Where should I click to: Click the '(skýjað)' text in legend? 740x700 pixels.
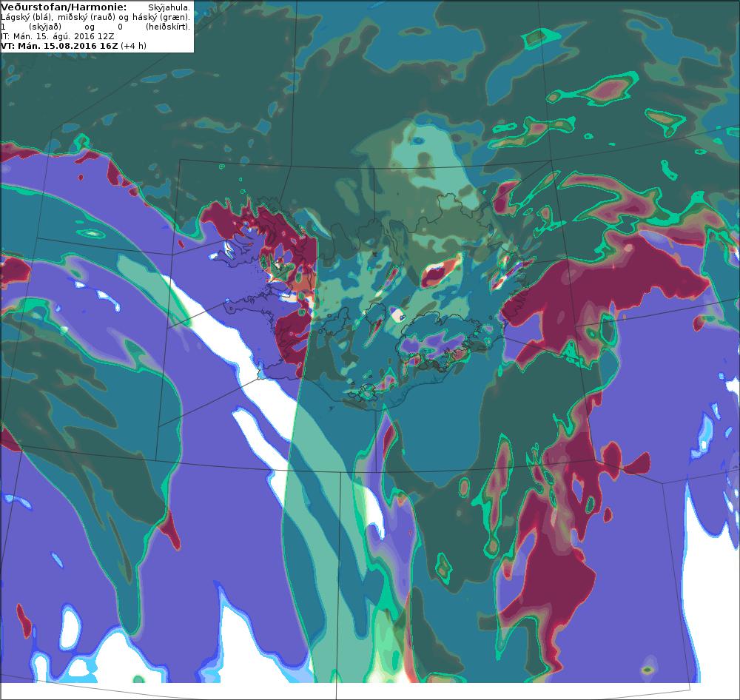coord(45,27)
